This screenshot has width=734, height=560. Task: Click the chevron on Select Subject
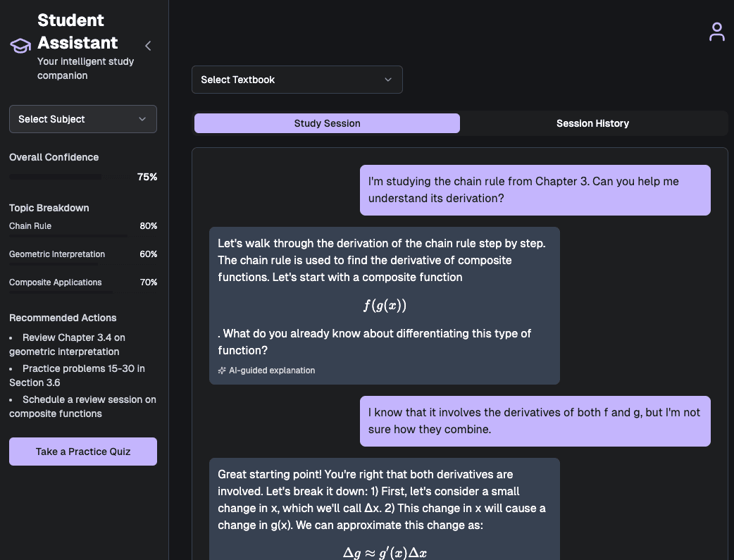pos(142,119)
